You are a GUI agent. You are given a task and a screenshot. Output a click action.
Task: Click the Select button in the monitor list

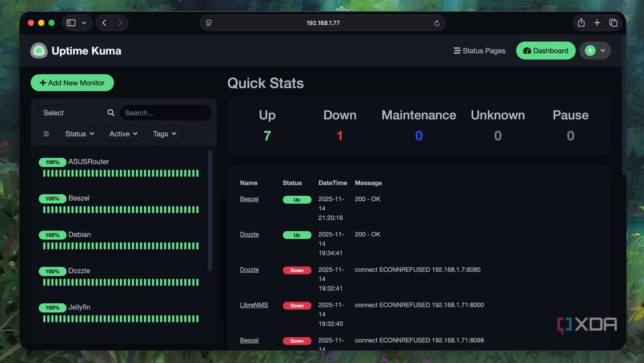click(x=53, y=113)
